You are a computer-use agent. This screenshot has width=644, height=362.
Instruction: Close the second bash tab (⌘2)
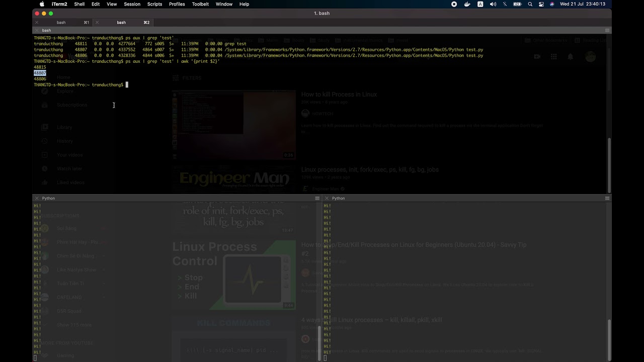(97, 22)
